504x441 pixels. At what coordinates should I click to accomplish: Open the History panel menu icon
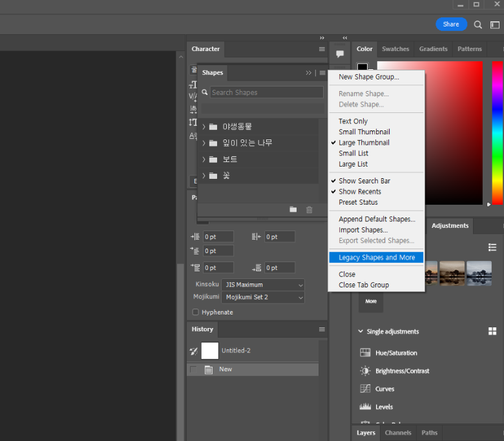click(322, 329)
